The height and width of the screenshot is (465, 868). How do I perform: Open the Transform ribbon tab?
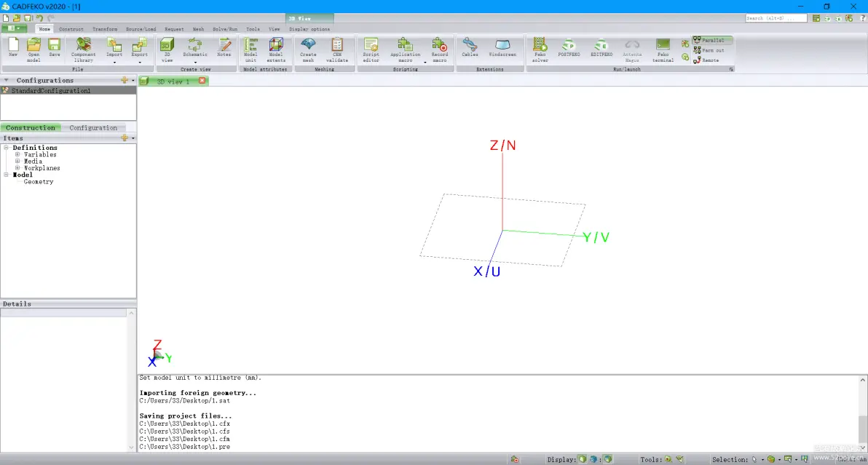[x=105, y=29]
